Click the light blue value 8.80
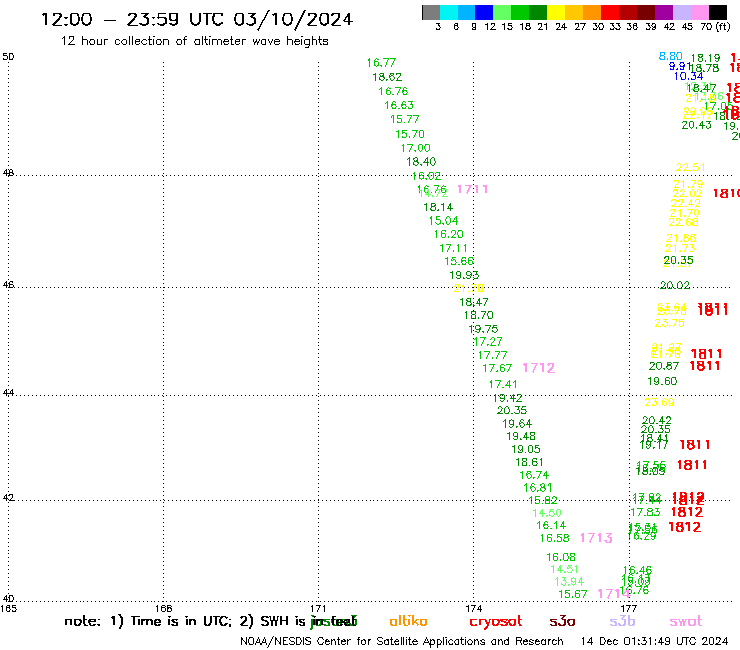The height and width of the screenshot is (650, 740). tap(671, 56)
